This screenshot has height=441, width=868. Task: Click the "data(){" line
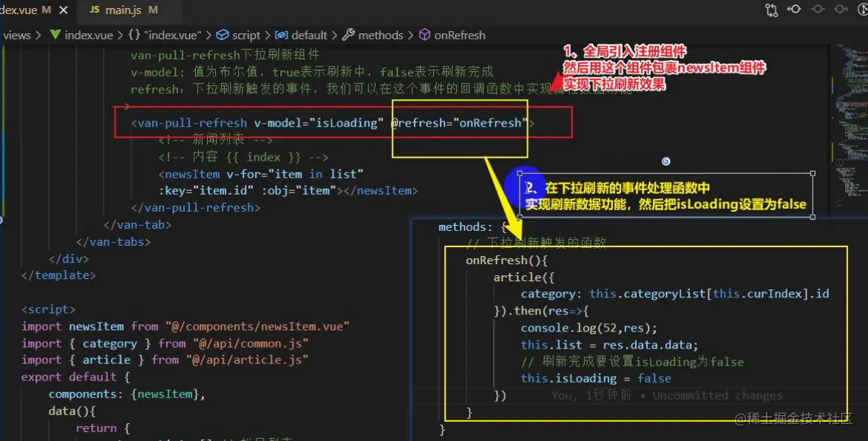pyautogui.click(x=72, y=411)
